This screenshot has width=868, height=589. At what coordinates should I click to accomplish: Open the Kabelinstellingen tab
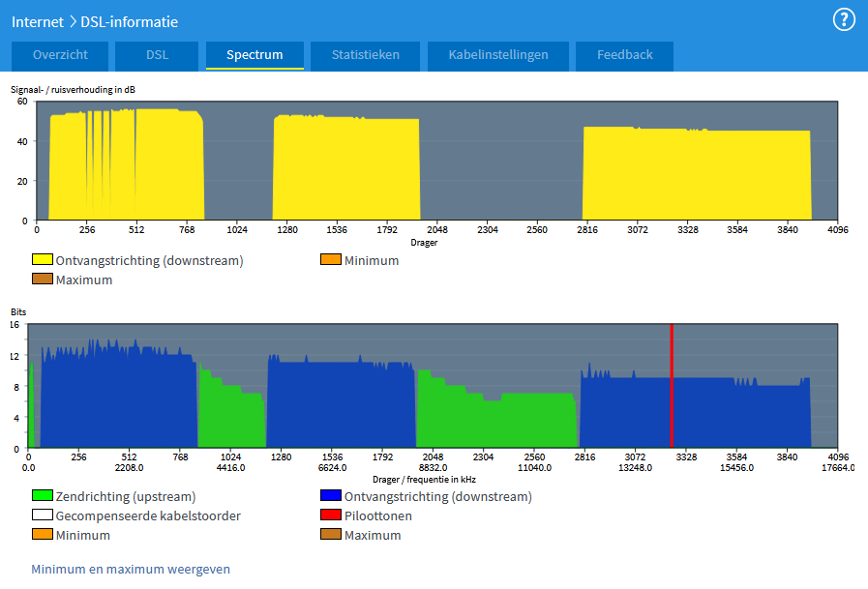(x=498, y=55)
